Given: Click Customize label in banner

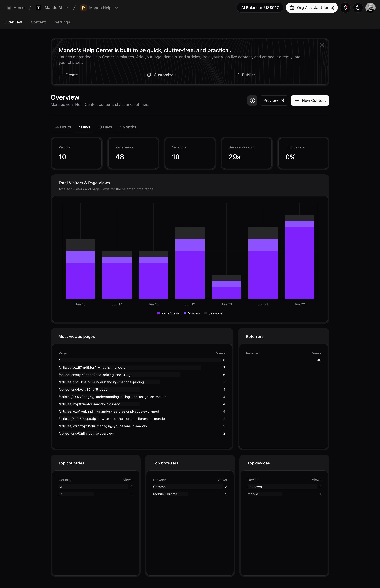Looking at the screenshot, I should pos(163,75).
